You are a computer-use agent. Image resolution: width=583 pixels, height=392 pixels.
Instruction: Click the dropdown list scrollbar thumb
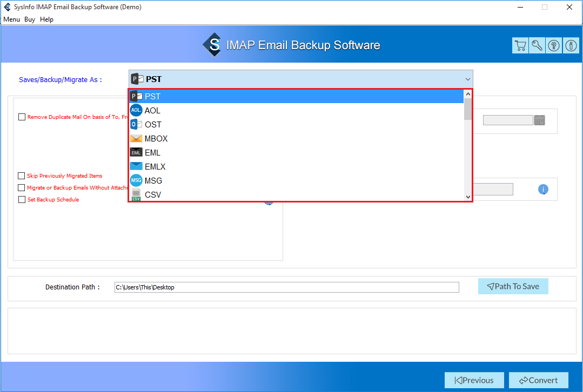pos(468,109)
